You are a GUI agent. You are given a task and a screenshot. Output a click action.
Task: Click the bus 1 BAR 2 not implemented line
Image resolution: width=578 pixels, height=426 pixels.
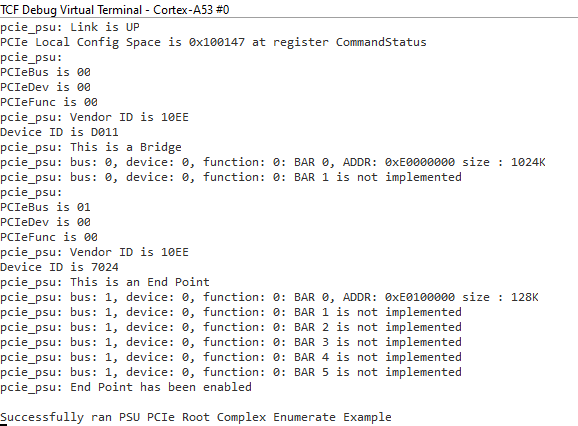[x=231, y=328]
